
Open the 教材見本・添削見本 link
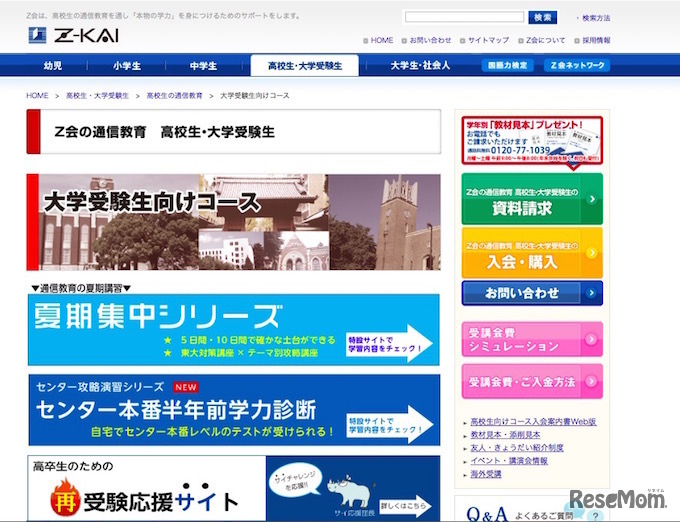click(x=505, y=434)
